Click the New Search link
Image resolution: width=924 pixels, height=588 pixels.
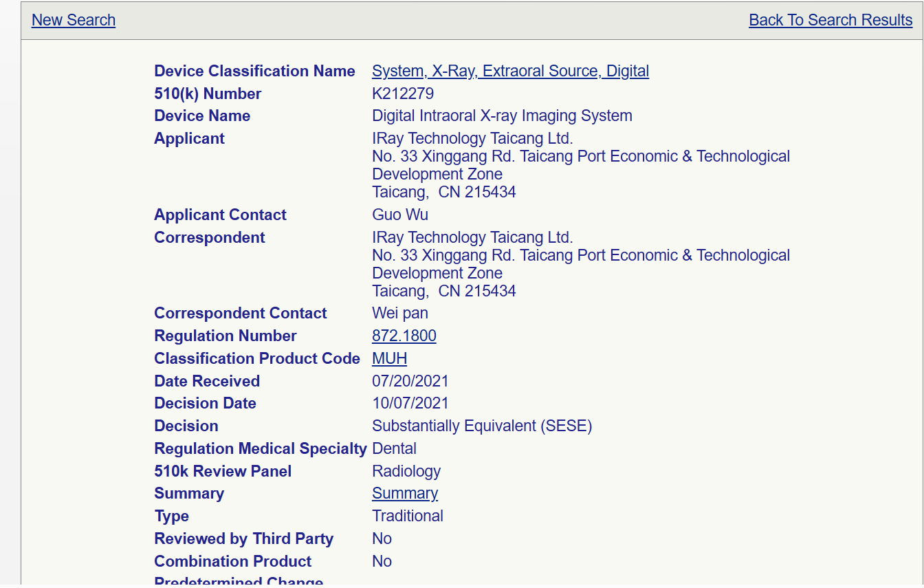(x=74, y=20)
